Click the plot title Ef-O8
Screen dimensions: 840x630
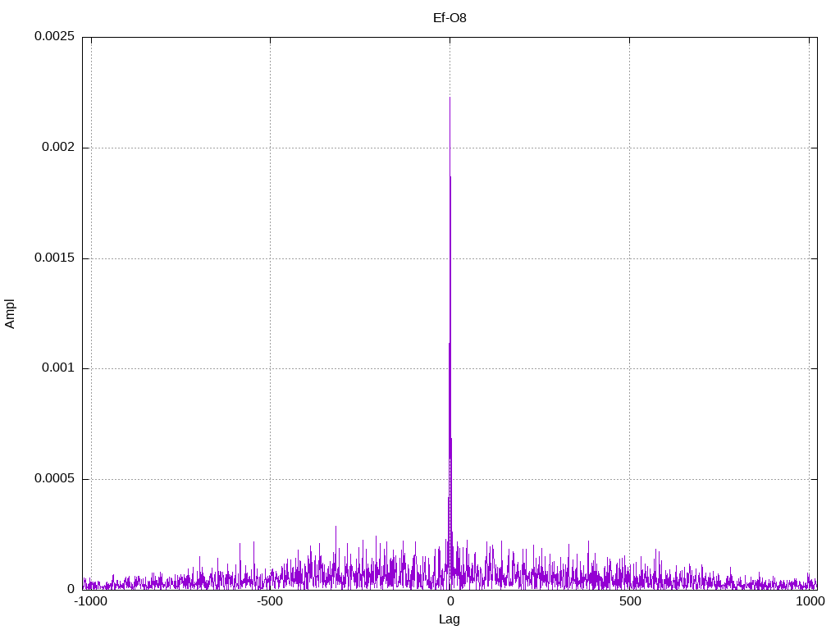pos(450,18)
